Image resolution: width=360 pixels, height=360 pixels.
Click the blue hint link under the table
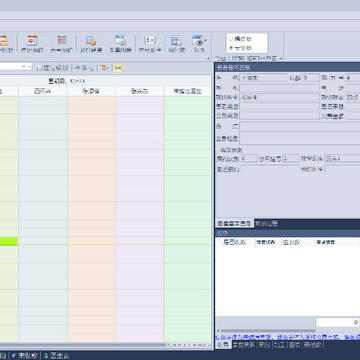288,337
